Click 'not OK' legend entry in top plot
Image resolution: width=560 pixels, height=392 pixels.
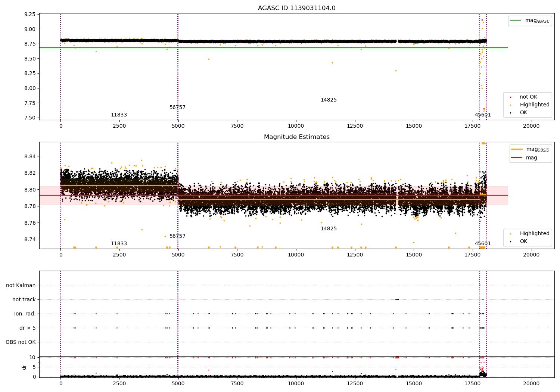(x=528, y=97)
